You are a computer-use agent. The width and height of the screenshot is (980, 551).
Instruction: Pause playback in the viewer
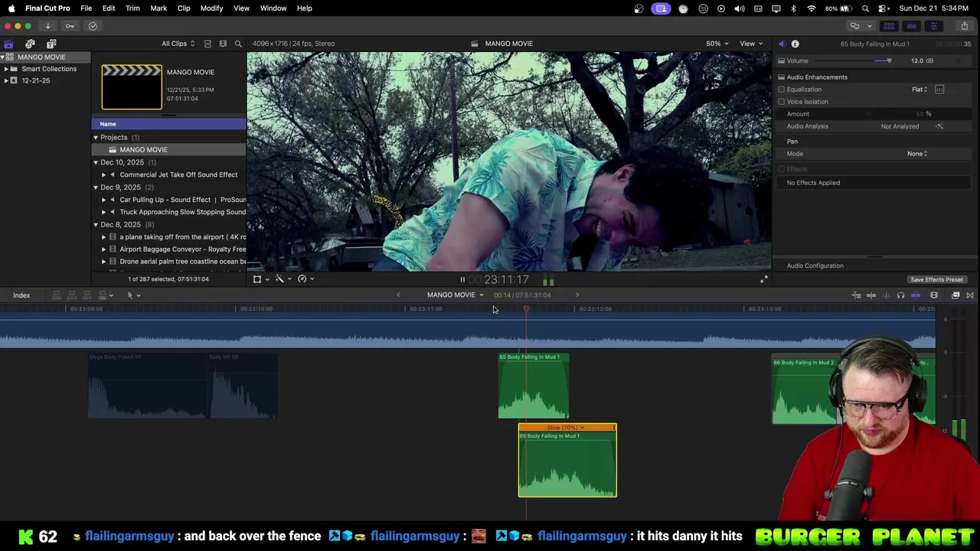click(462, 279)
